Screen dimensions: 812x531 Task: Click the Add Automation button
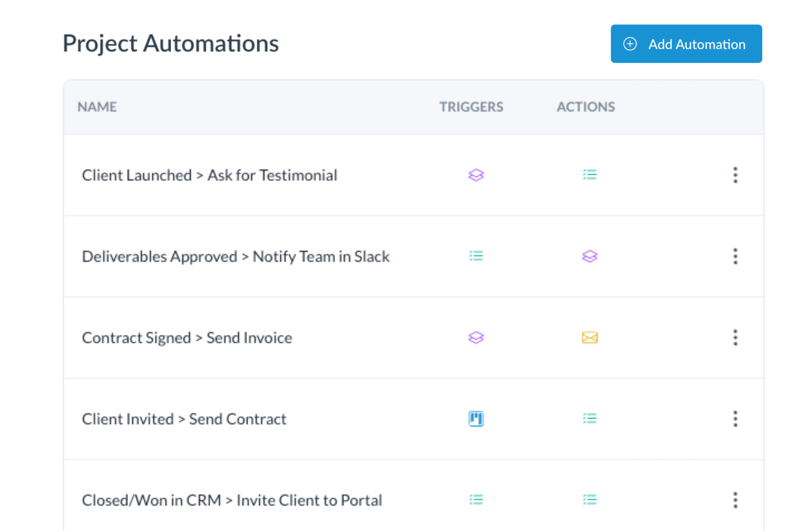[686, 44]
